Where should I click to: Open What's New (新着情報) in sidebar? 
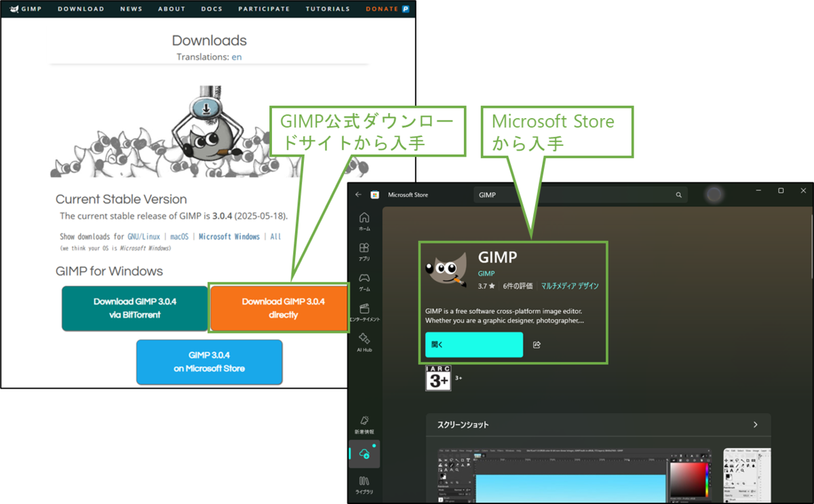pyautogui.click(x=364, y=425)
